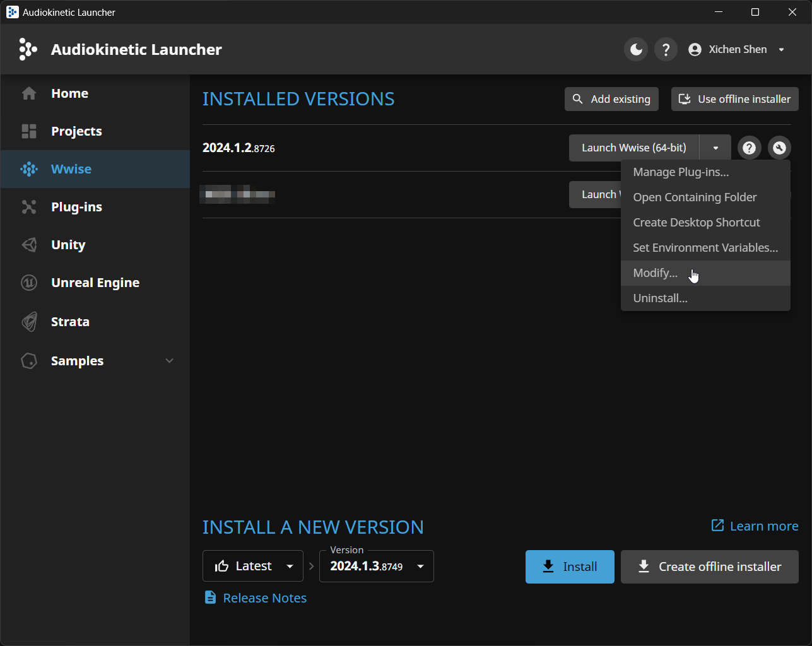812x646 pixels.
Task: Expand the Samples chevron in sidebar
Action: click(169, 361)
